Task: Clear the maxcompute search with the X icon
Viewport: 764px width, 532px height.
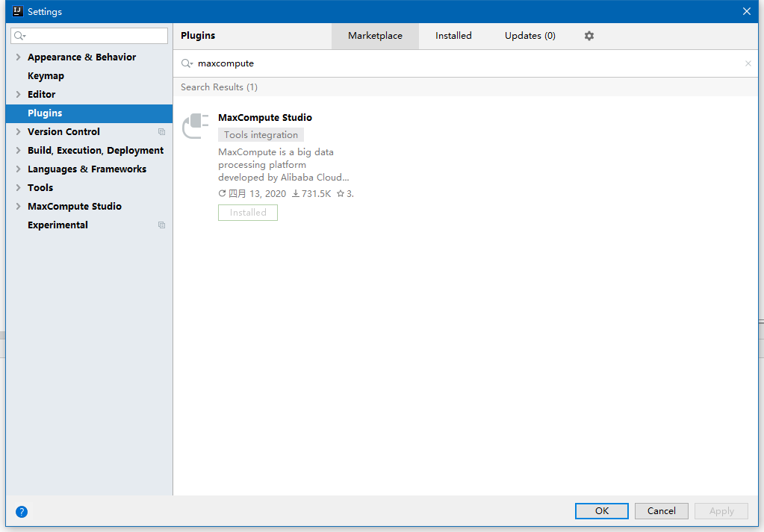Action: tap(748, 63)
